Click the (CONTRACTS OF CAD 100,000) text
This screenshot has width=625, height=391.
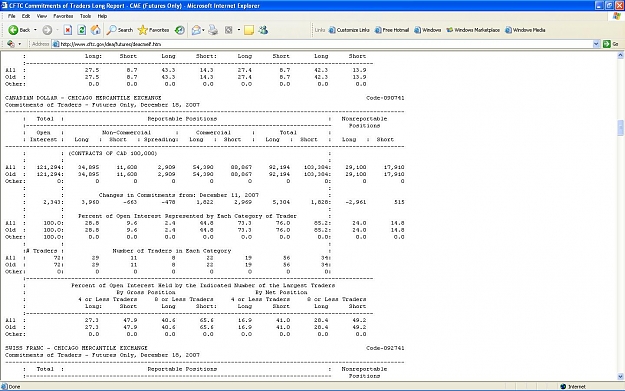tap(113, 153)
